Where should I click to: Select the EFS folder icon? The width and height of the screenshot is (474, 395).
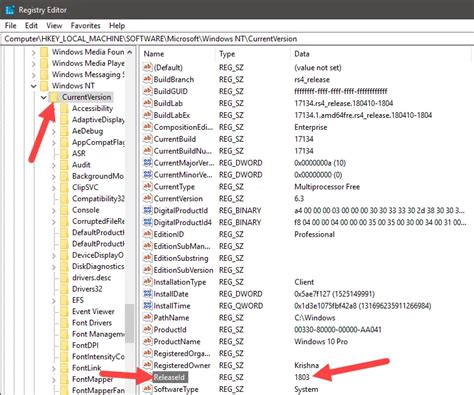[x=64, y=300]
